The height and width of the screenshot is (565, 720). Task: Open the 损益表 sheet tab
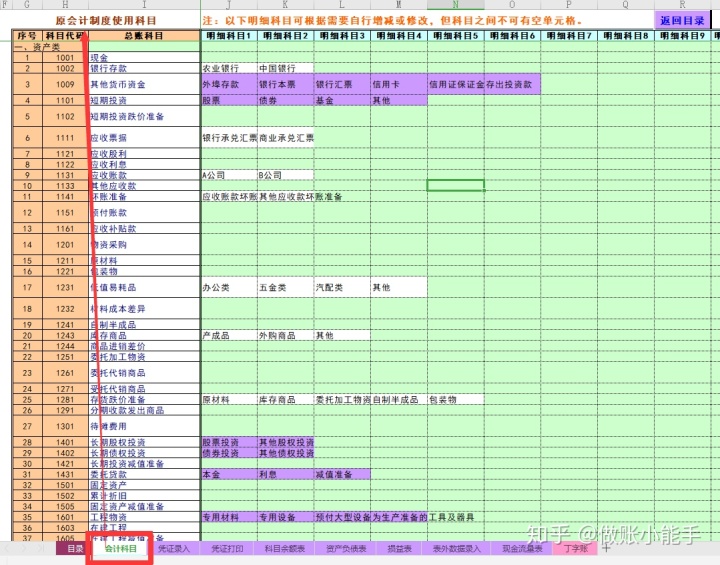(x=399, y=548)
